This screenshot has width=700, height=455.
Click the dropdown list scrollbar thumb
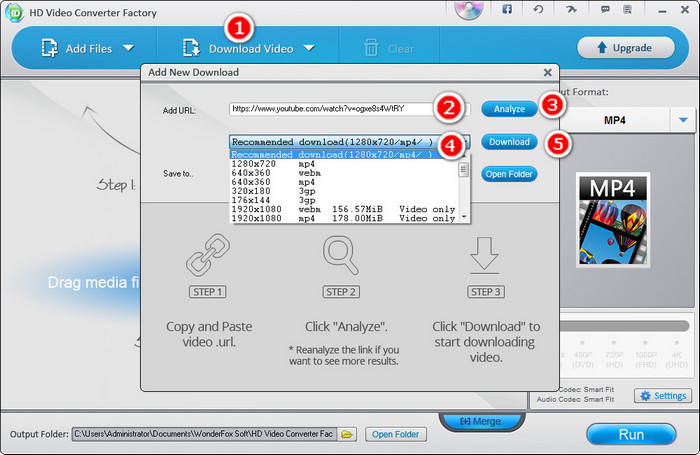coord(464,169)
